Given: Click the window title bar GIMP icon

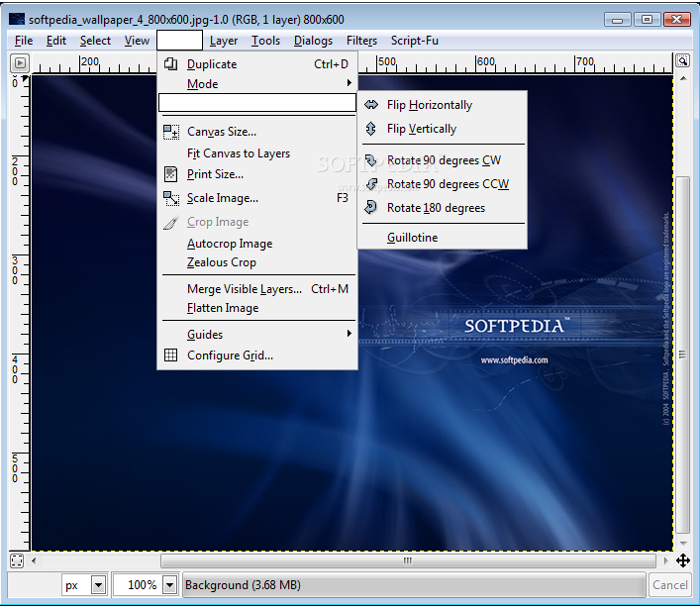Looking at the screenshot, I should (17, 19).
